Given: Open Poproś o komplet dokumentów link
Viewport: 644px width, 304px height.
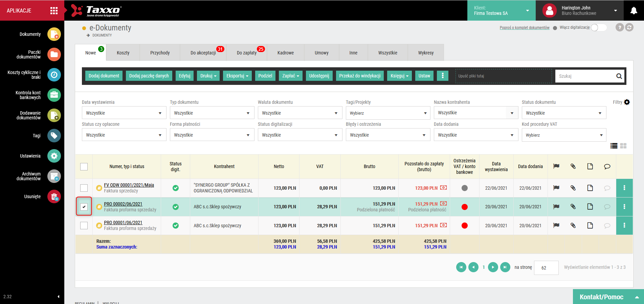Looking at the screenshot, I should [525, 28].
